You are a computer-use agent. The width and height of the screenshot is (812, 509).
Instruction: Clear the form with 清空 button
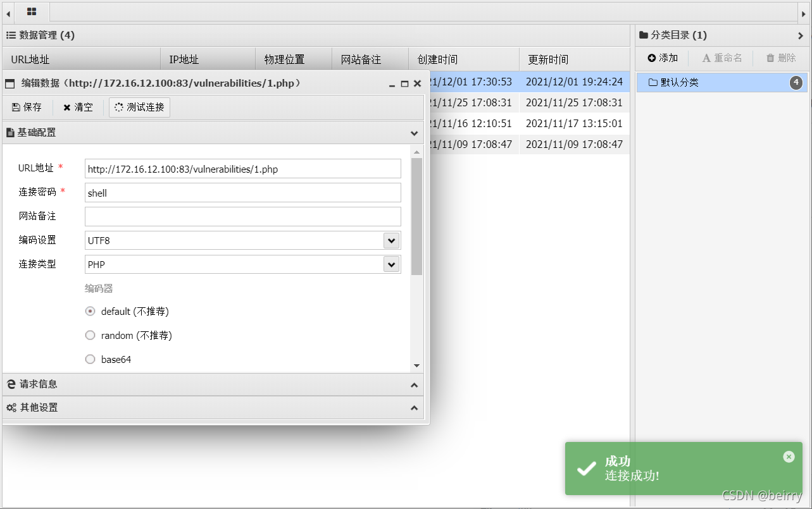tap(78, 107)
